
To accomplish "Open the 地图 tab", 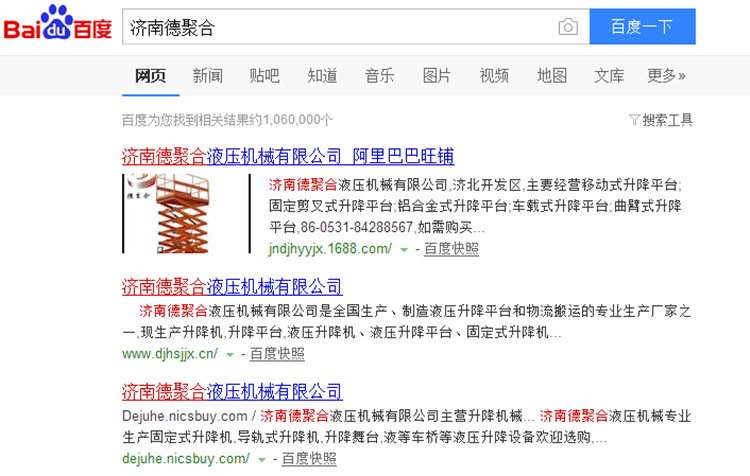I will (x=552, y=76).
